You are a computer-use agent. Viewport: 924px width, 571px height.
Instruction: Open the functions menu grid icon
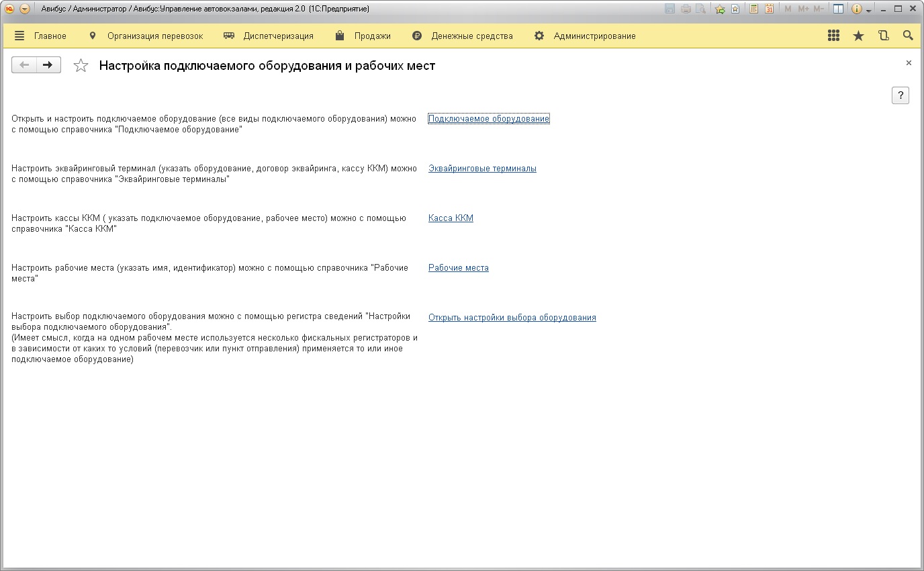[x=833, y=36]
